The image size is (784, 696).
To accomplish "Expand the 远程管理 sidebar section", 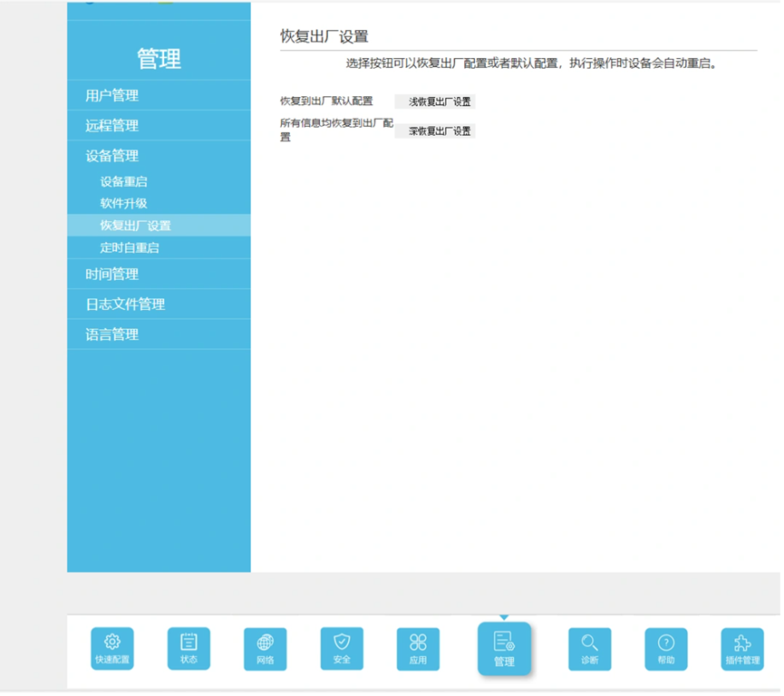I will click(x=112, y=125).
